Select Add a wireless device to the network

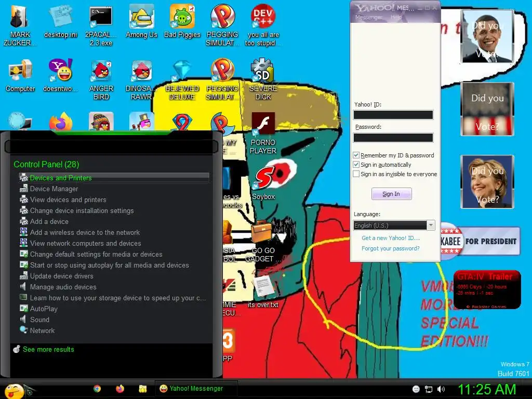pyautogui.click(x=114, y=232)
